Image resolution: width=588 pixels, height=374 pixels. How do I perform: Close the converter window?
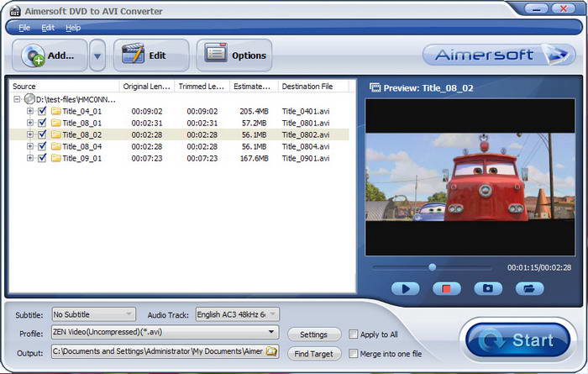(563, 8)
